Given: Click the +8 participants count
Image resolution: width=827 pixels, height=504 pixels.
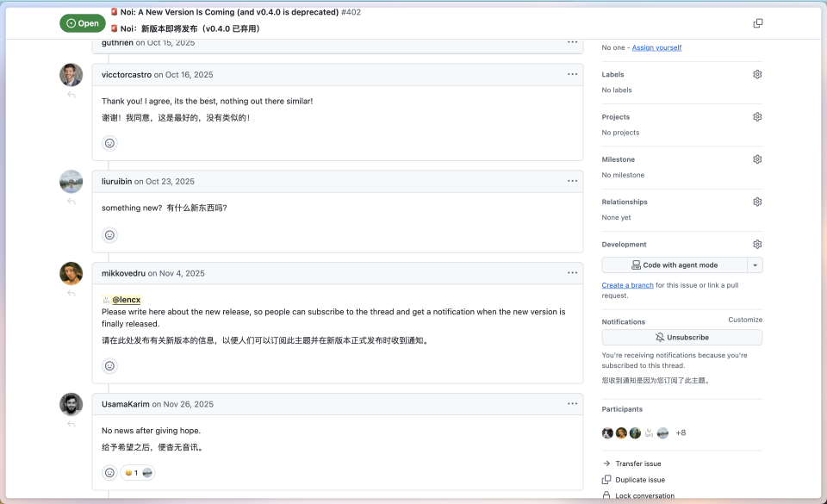Looking at the screenshot, I should click(681, 432).
